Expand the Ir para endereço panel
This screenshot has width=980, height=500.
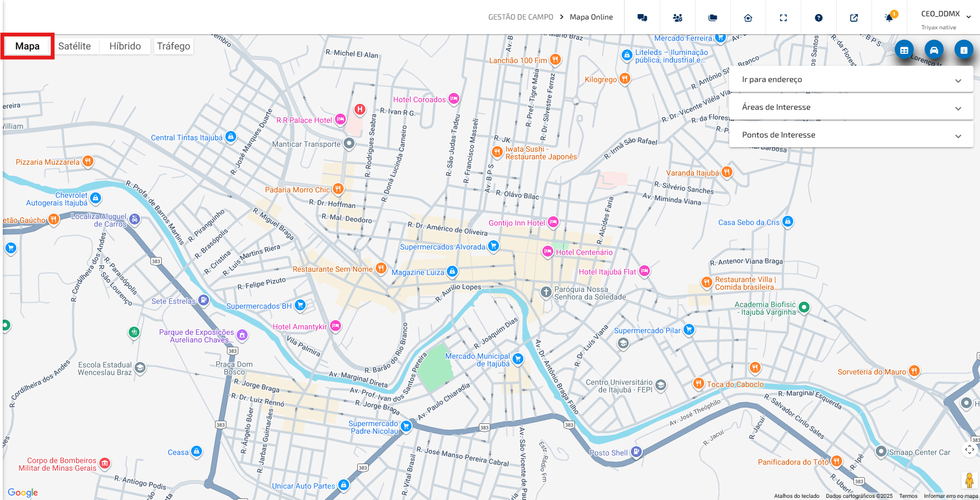click(x=851, y=79)
